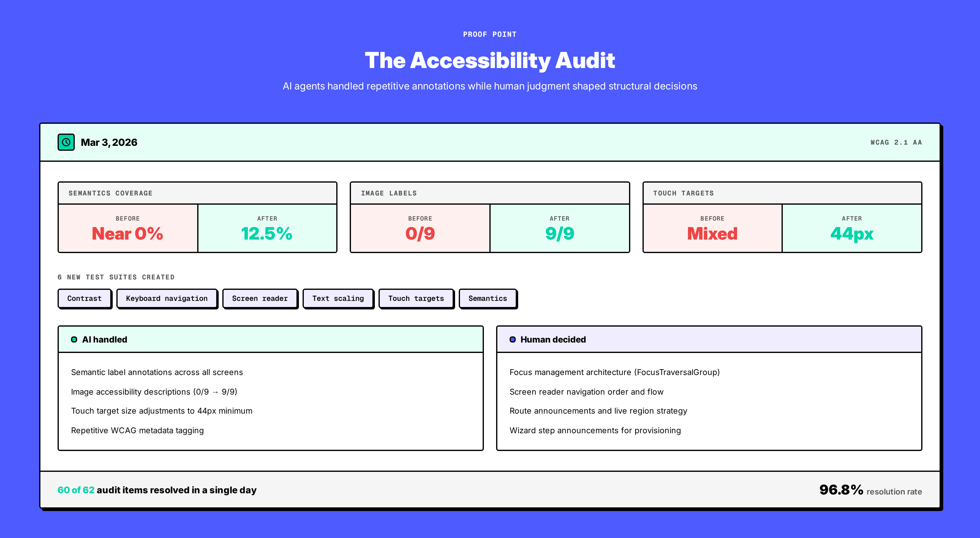Click the Near 0% before value
This screenshot has width=980, height=538.
(x=127, y=233)
